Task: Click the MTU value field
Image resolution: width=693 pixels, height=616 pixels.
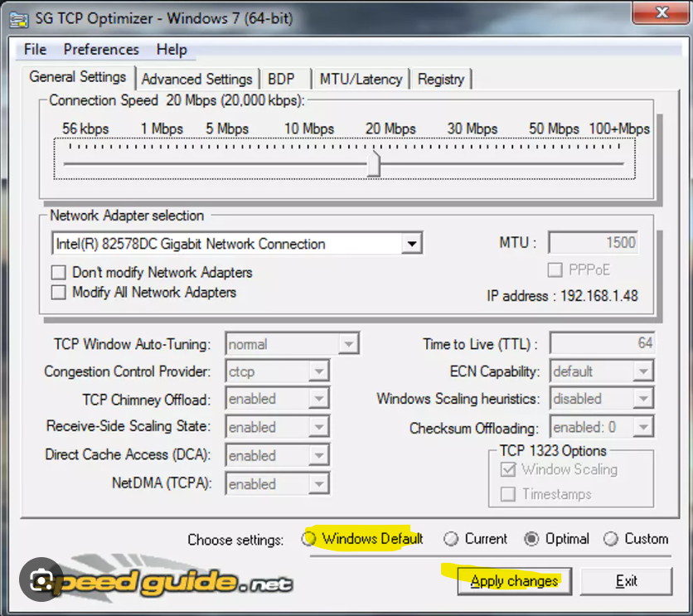Action: (x=594, y=243)
